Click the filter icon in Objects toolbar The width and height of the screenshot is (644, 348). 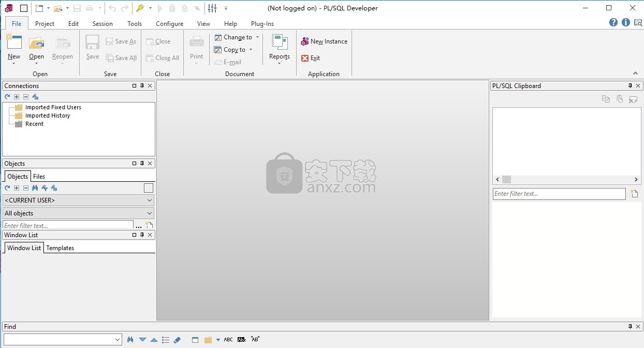point(45,188)
